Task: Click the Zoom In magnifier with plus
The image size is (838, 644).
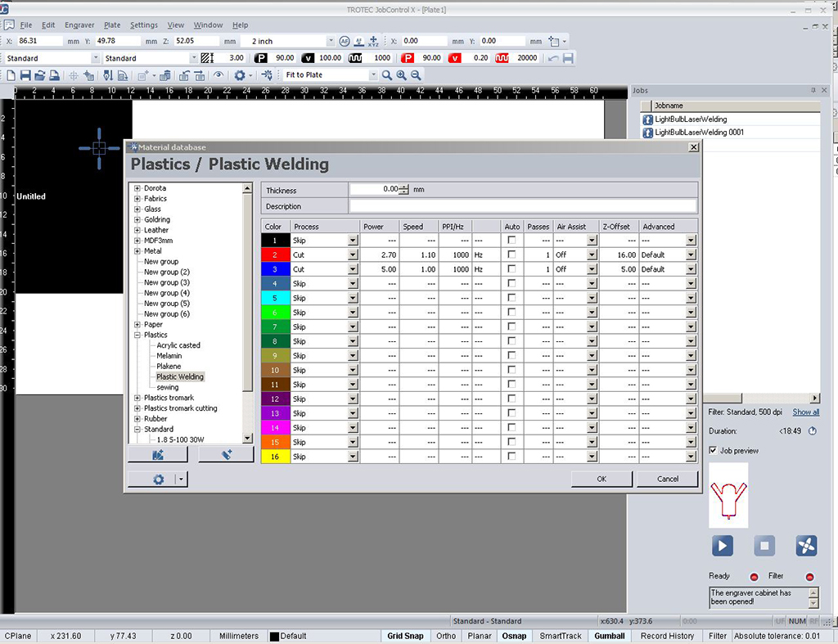Action: tap(401, 75)
